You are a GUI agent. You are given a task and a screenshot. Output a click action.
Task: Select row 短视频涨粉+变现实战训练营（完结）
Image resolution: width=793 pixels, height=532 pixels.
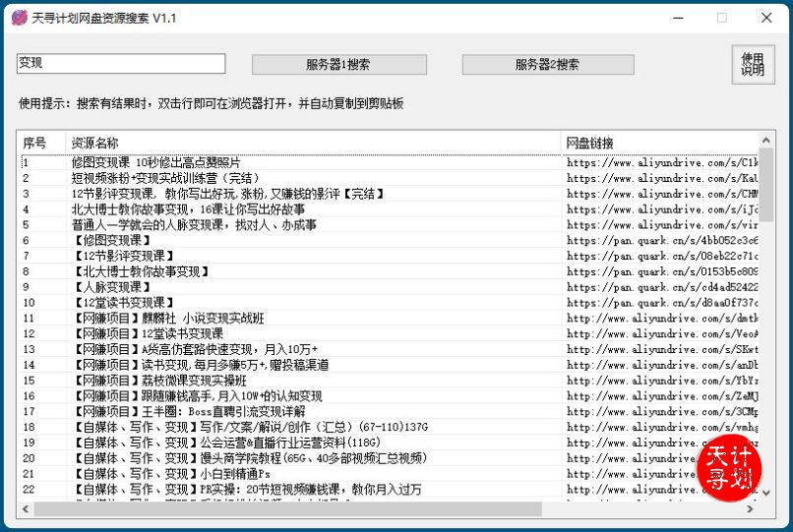[x=390, y=178]
